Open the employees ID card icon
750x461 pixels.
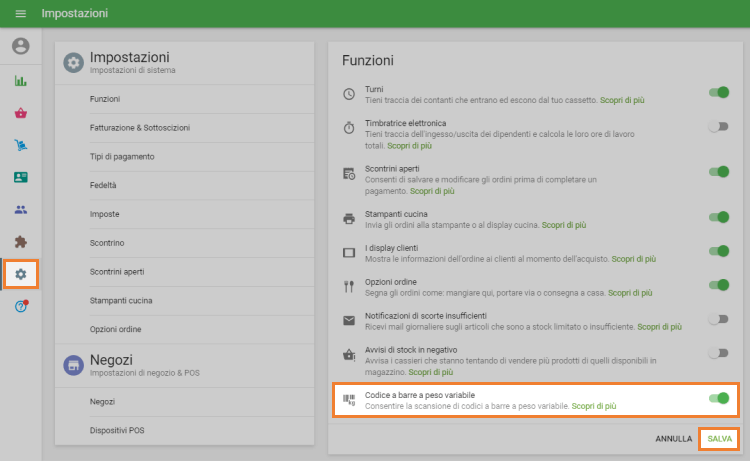coord(20,177)
